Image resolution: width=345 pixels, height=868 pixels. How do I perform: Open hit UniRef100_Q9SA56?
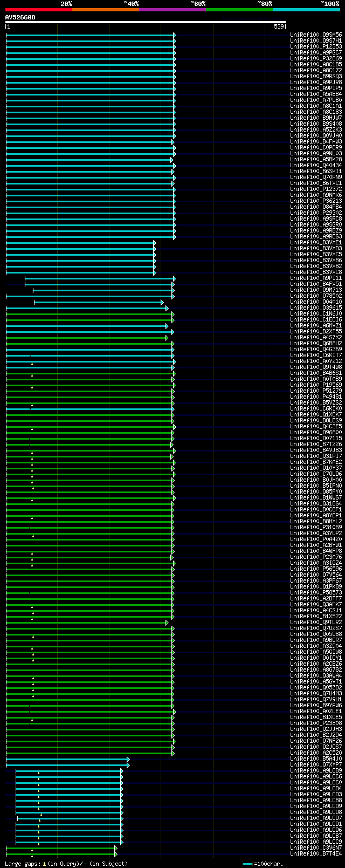tap(316, 35)
